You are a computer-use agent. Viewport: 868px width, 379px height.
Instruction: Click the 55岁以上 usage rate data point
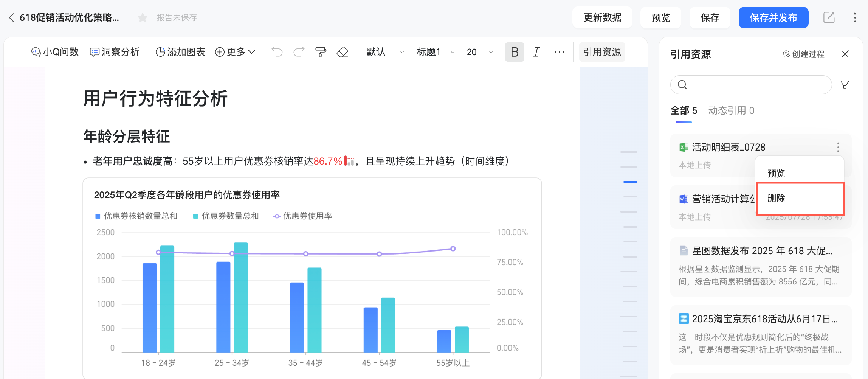click(453, 249)
